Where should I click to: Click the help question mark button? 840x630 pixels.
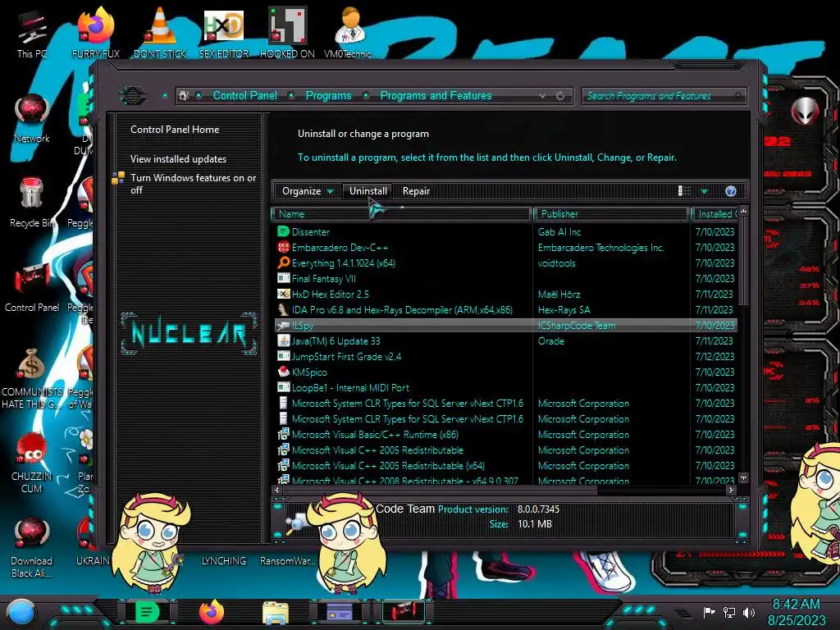(x=731, y=191)
